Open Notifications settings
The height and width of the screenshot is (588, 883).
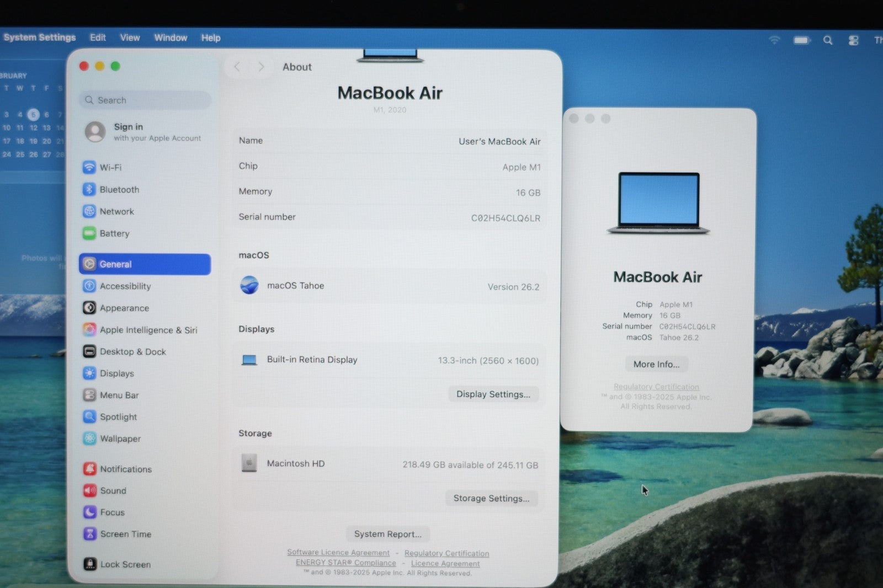point(125,469)
